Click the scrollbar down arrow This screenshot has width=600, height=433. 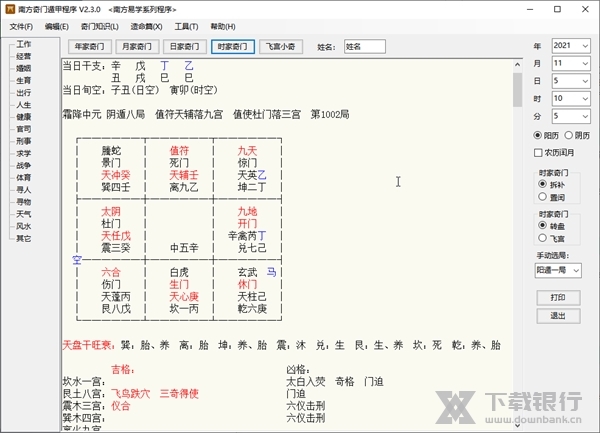(517, 425)
